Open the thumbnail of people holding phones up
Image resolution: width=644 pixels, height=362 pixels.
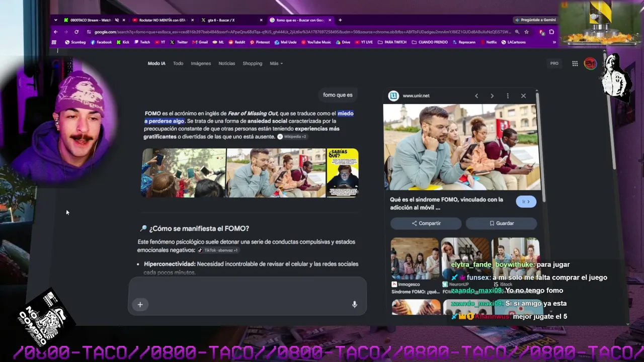(183, 172)
